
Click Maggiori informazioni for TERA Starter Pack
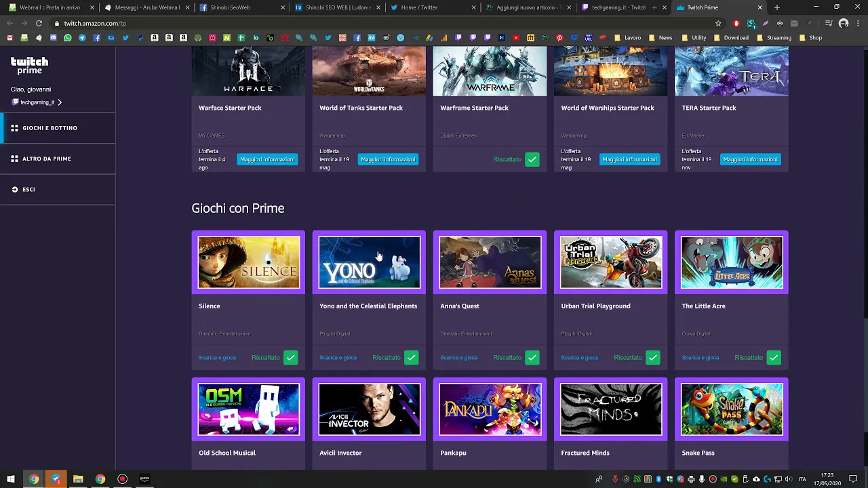751,159
